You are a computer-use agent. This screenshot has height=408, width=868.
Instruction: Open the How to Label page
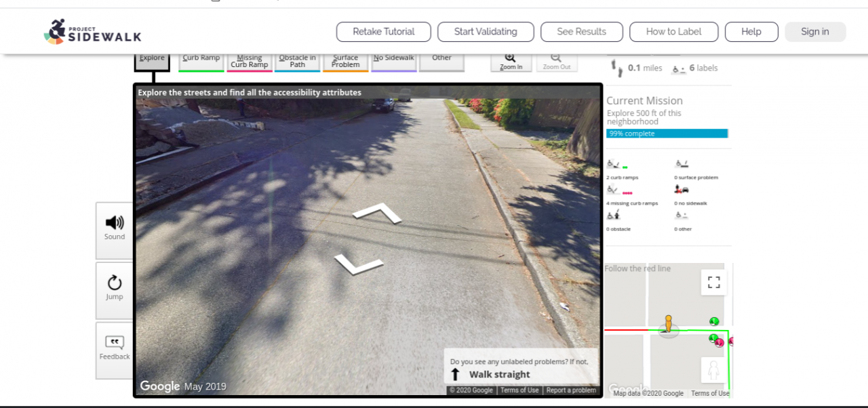(674, 32)
